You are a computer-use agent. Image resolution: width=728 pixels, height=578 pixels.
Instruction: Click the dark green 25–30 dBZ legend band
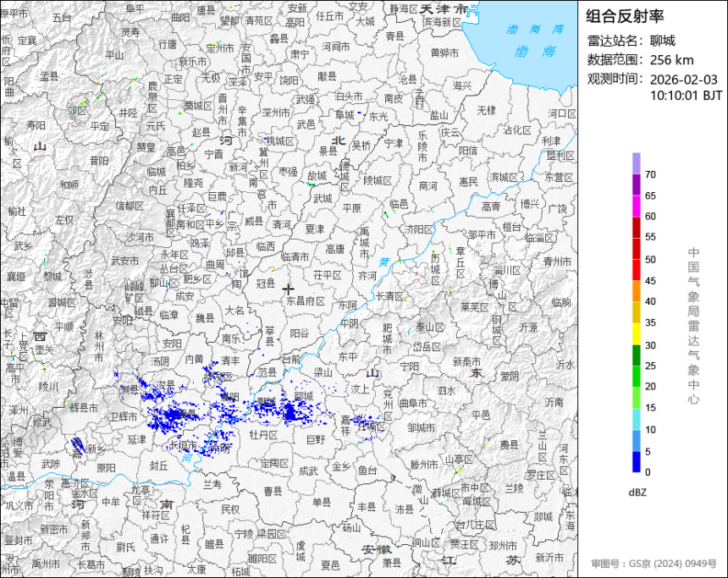(x=636, y=355)
